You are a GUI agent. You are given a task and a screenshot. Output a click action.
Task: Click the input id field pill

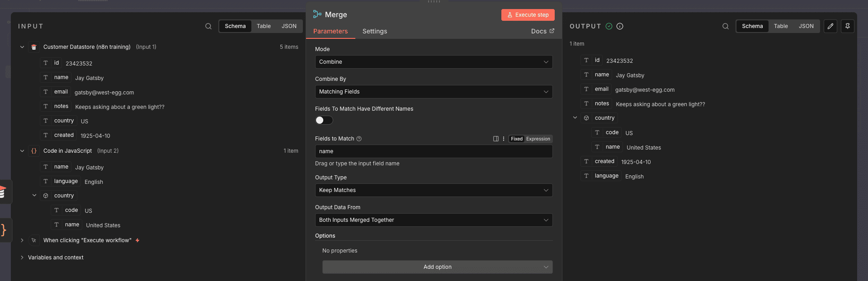click(x=52, y=63)
